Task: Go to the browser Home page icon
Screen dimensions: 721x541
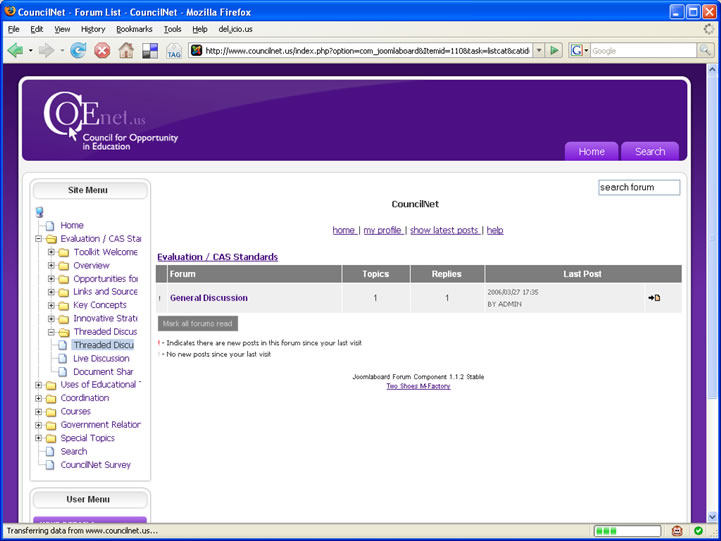Action: [126, 50]
